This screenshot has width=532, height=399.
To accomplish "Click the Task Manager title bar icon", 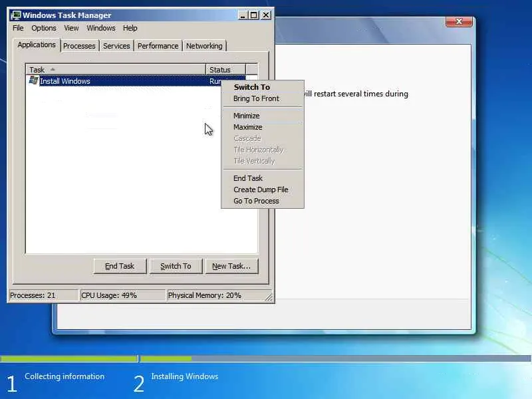I will point(15,15).
